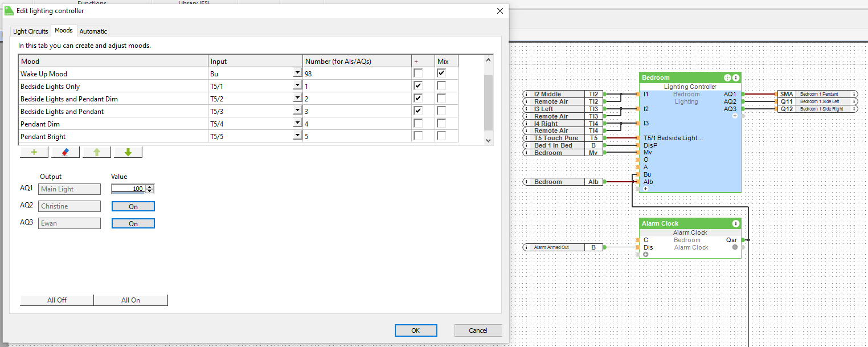This screenshot has height=347, width=868.
Task: Click plus icon below AQ3 output
Action: click(x=735, y=116)
